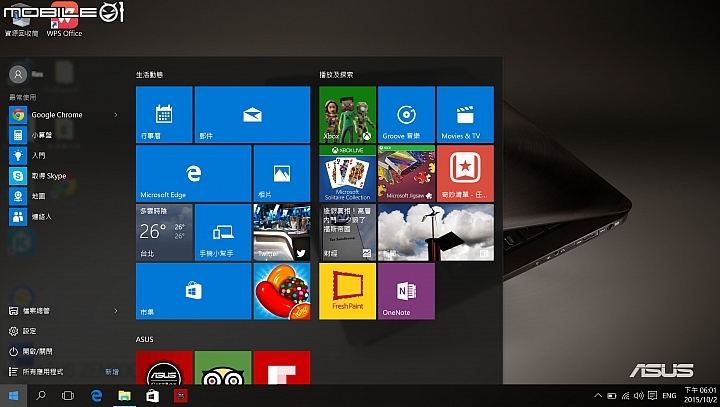Open the news tile with cloud photo
Viewport: 720px width, 407px height.
click(436, 232)
